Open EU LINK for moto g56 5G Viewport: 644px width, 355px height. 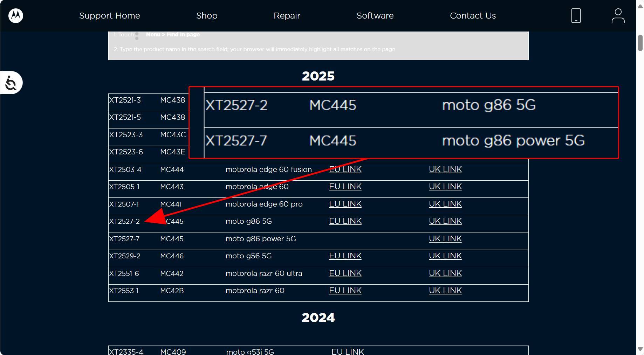pos(345,256)
